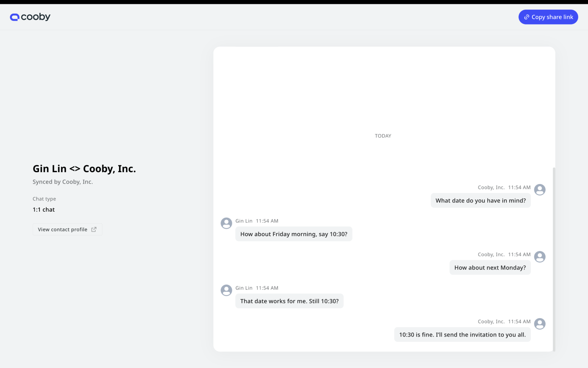
Task: Click avatar next to 'How about next Monday?'
Action: pyautogui.click(x=540, y=256)
